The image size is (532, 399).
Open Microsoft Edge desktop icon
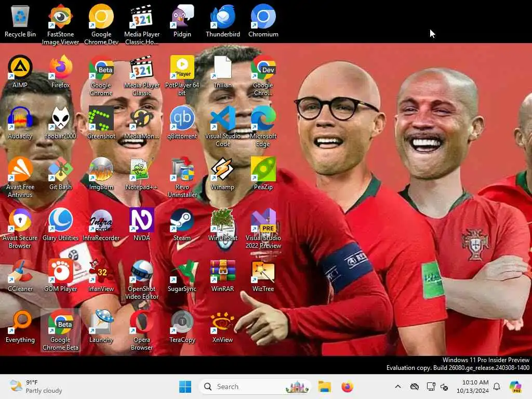click(263, 126)
